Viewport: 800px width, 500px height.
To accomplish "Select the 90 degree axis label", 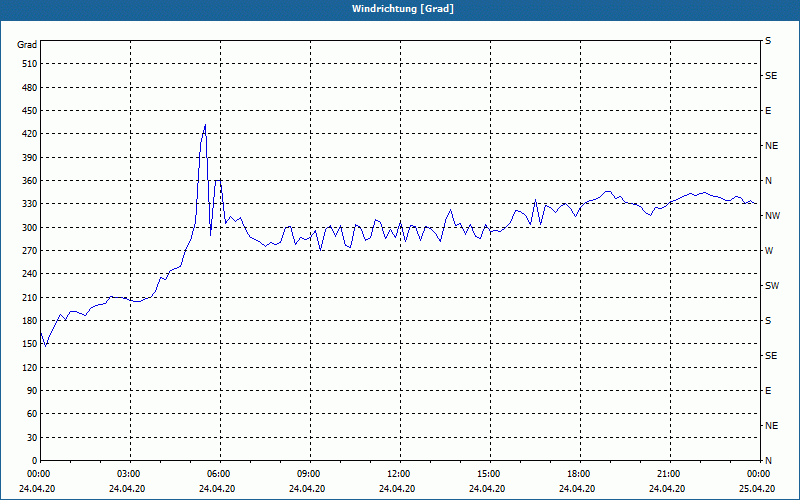I will tap(32, 391).
